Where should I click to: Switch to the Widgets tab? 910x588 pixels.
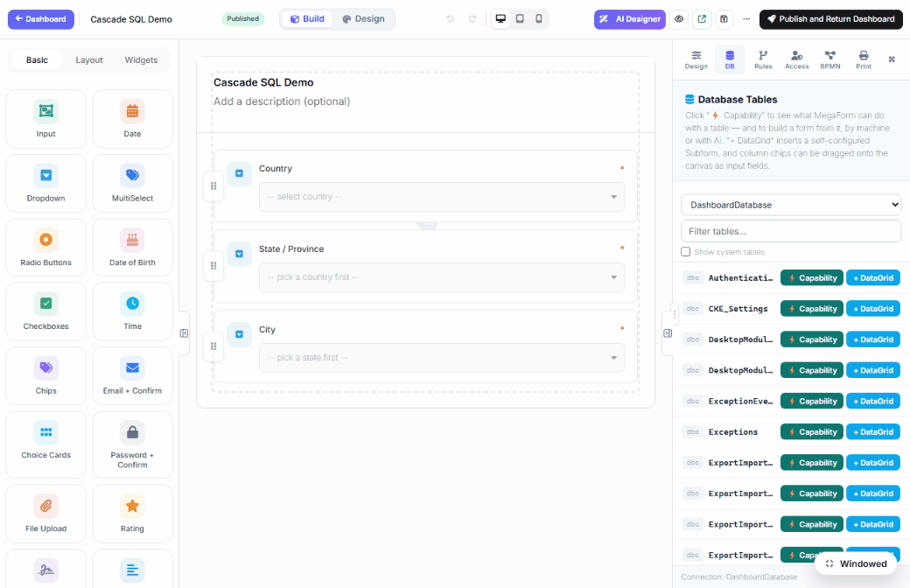coord(141,59)
